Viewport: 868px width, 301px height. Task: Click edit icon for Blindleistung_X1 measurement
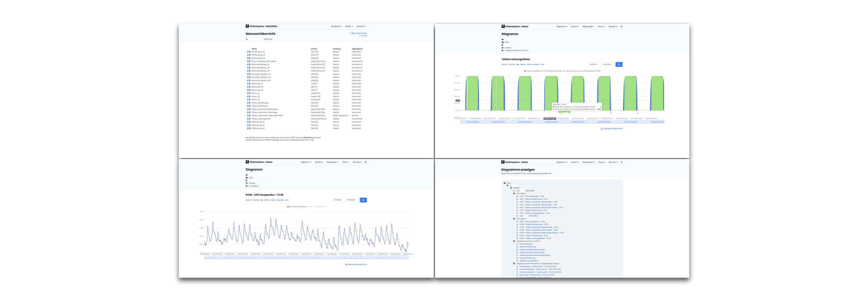pyautogui.click(x=248, y=52)
